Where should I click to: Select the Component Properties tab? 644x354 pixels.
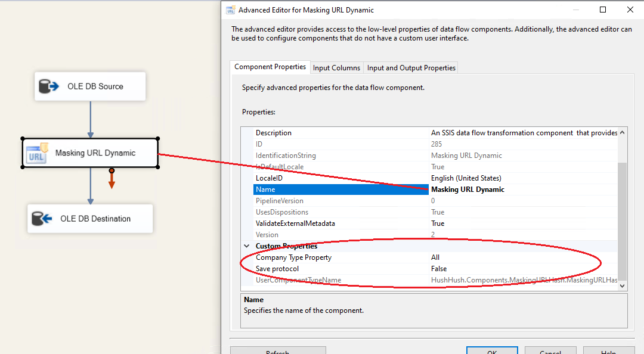coord(270,67)
